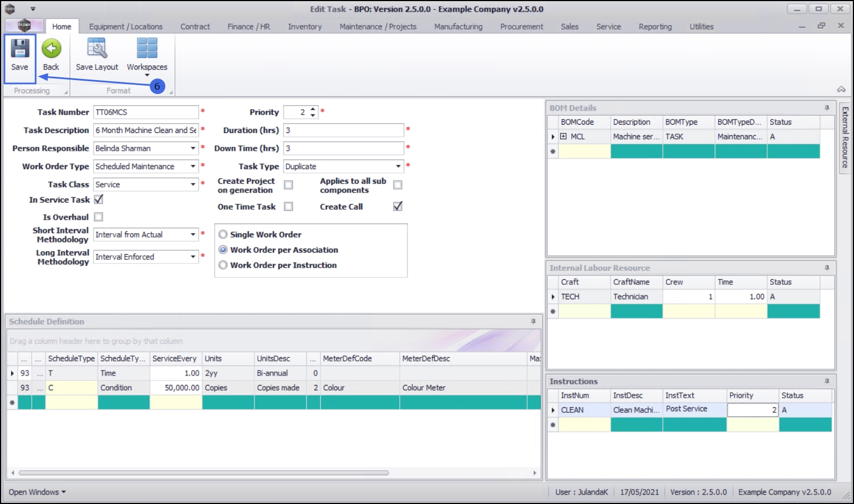Open the Task Type dropdown
Viewport: 854px width, 504px height.
tap(399, 166)
